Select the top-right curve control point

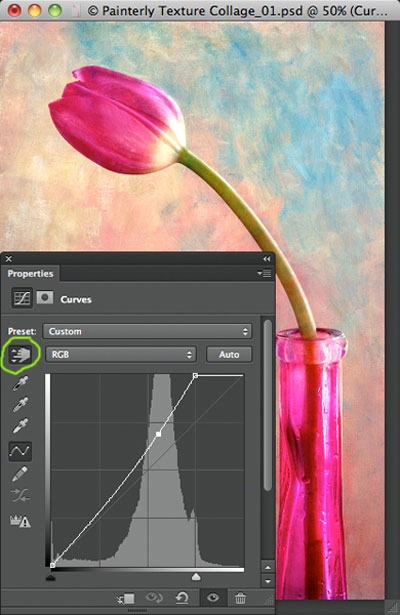coord(195,376)
